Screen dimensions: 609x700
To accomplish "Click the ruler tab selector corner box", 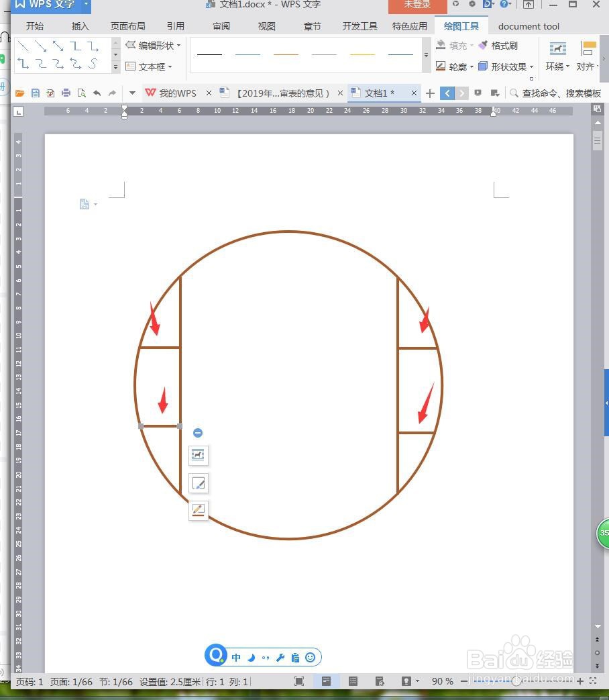I will tap(18, 111).
